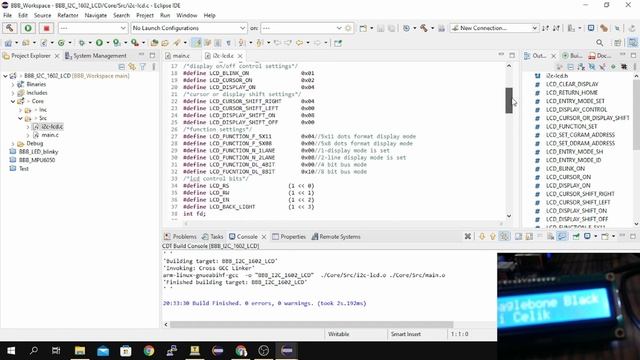
Task: Toggle Pin Console button
Action: [576, 236]
